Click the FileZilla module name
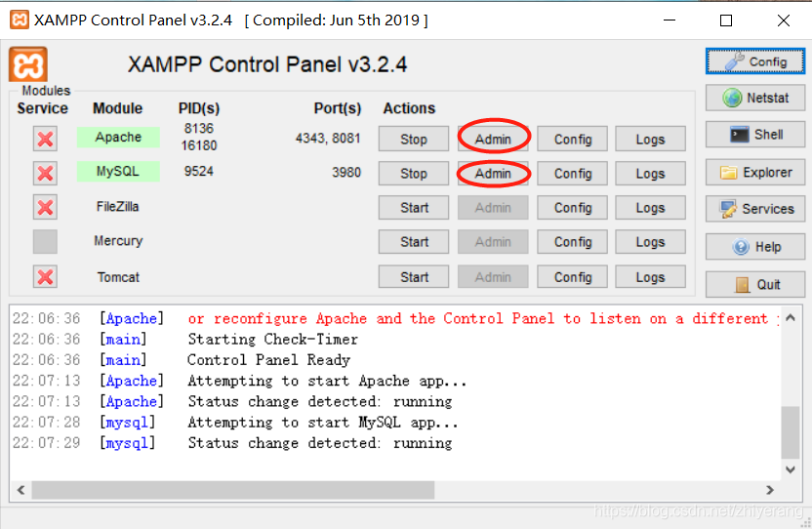 tap(117, 207)
